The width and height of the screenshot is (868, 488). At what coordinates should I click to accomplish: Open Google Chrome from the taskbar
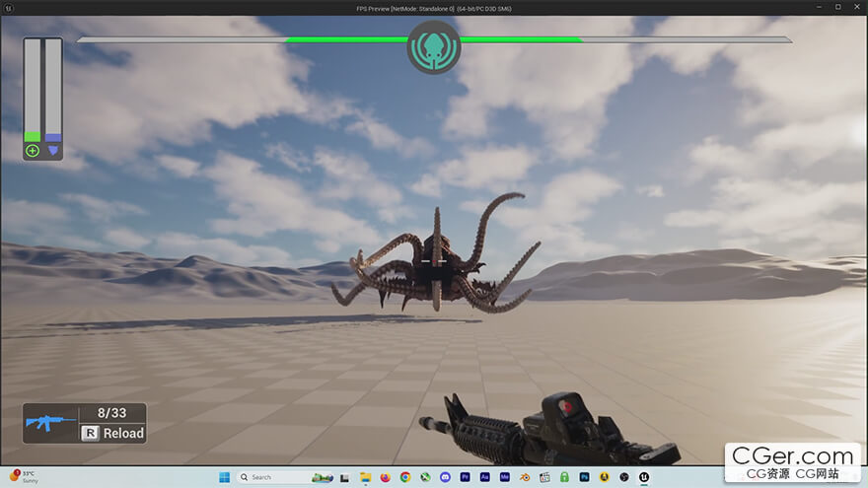[x=405, y=477]
